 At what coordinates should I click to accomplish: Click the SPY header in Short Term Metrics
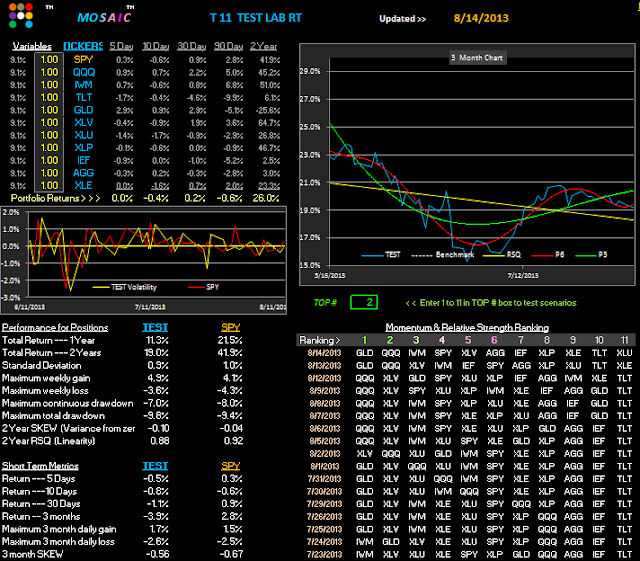[231, 466]
